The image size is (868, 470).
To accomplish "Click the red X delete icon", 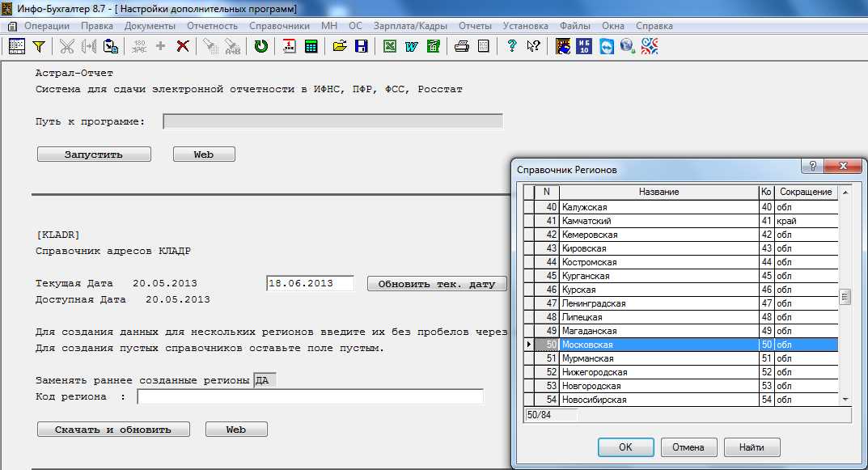I will [183, 46].
